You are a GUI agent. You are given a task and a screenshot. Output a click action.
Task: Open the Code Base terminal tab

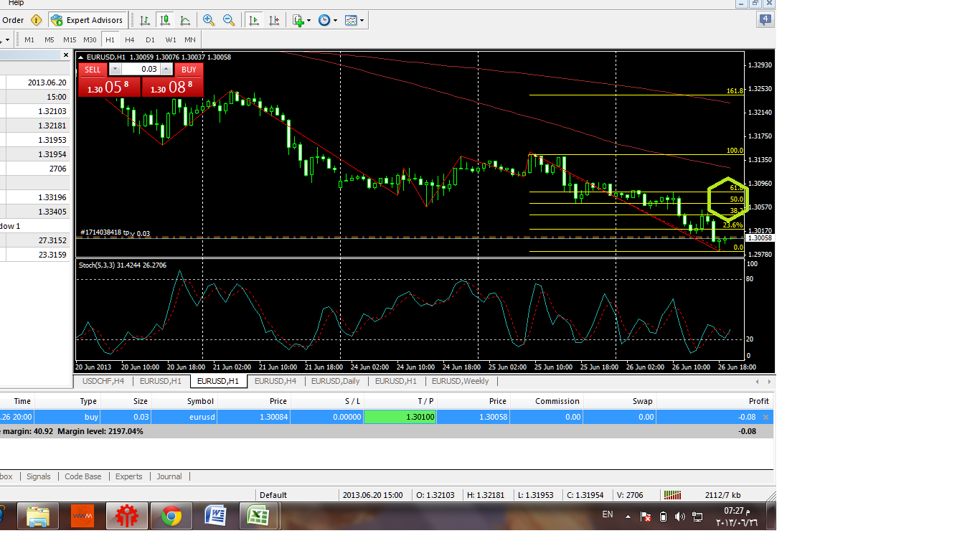[83, 476]
